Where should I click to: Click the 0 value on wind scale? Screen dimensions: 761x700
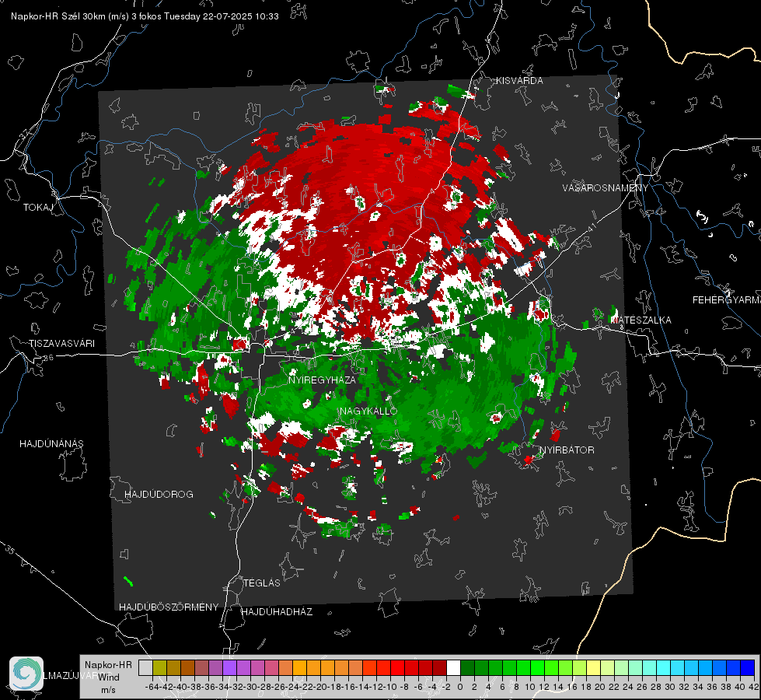460,687
